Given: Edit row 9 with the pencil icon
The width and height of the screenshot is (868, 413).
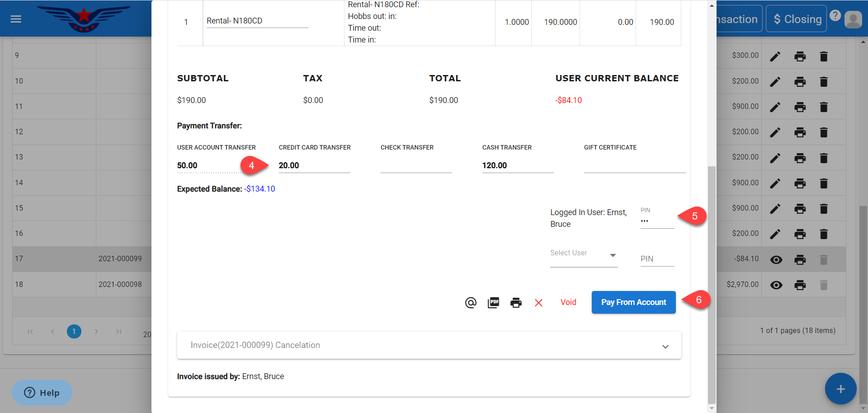Looking at the screenshot, I should pyautogui.click(x=775, y=56).
